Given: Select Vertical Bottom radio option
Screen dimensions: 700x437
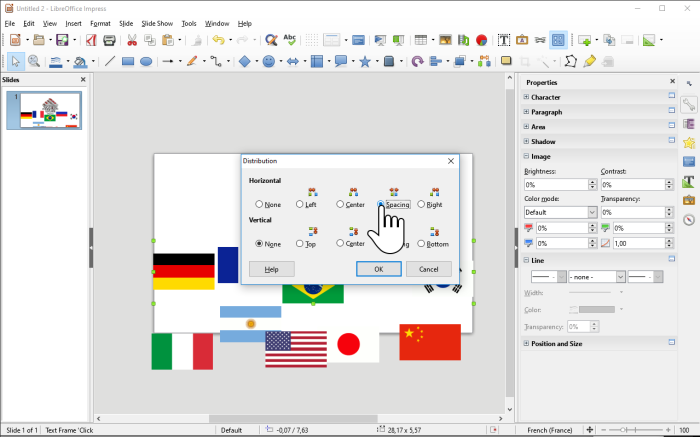Looking at the screenshot, I should point(433,244).
